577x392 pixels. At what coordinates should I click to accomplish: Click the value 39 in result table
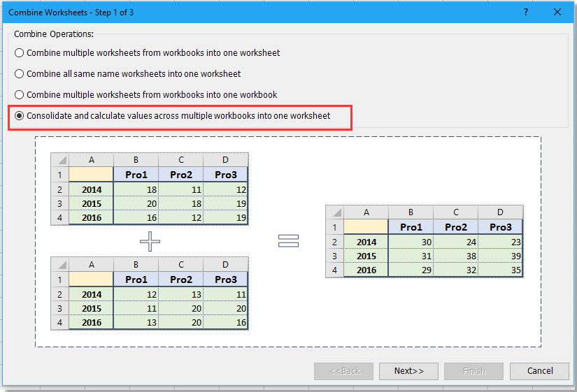pos(500,256)
